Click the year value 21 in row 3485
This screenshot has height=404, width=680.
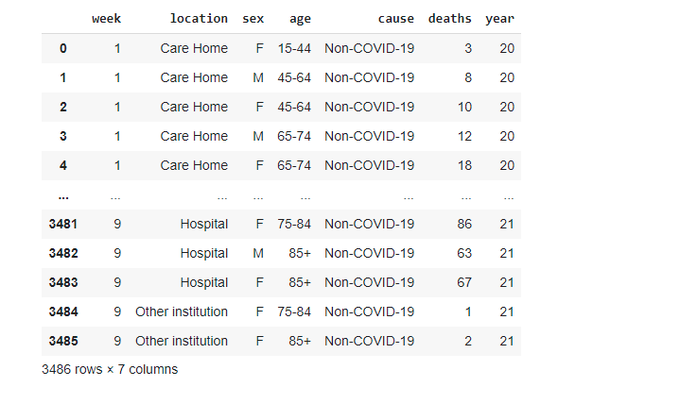507,341
